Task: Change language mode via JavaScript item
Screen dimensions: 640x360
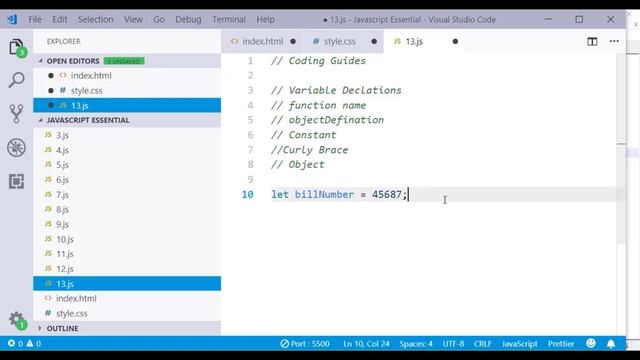Action: (x=520, y=344)
